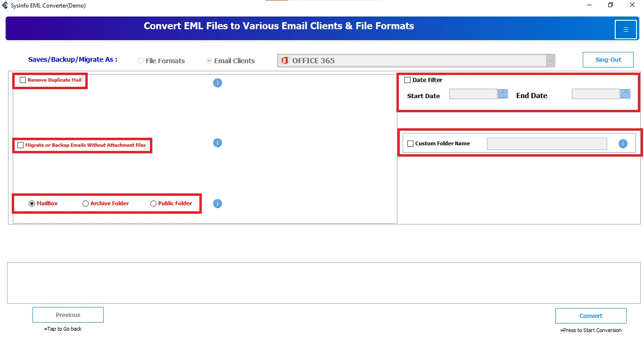Close the SysInfo EML Converter window
The image size is (644, 342).
(632, 5)
